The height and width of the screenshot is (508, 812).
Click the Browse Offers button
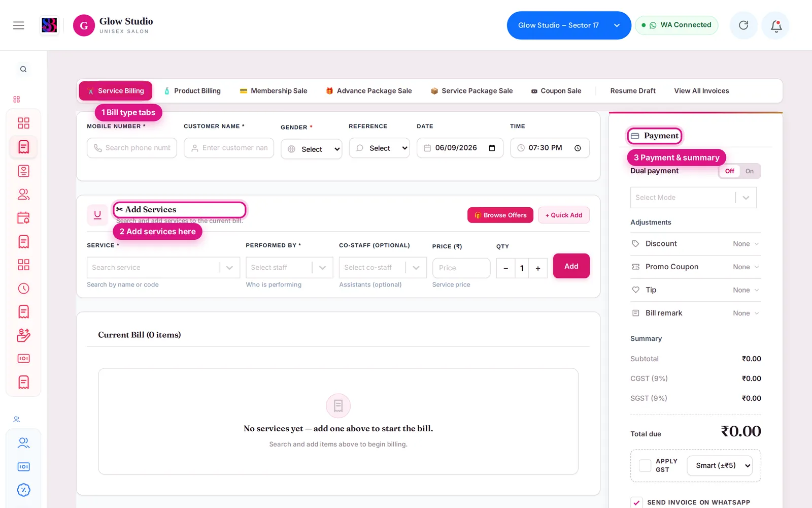click(500, 215)
